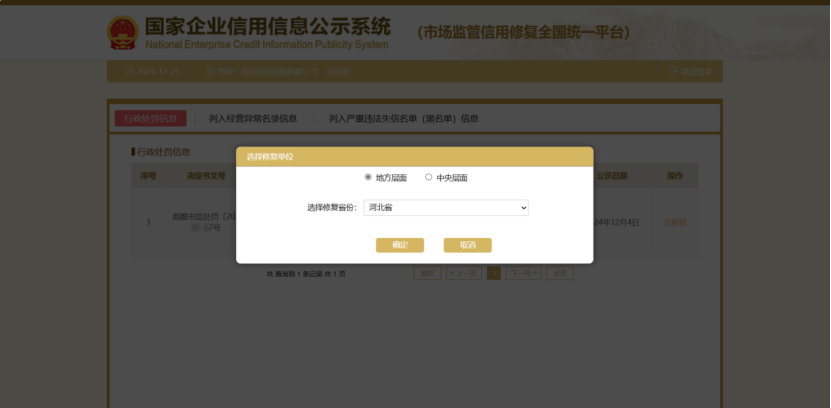The height and width of the screenshot is (408, 831).
Task: Click the 去修复 link in row 1
Action: coord(675,223)
